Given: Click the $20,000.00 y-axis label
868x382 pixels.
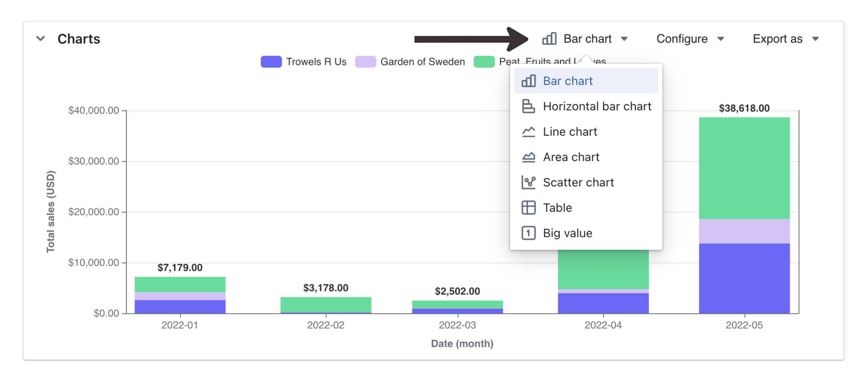Looking at the screenshot, I should (94, 212).
